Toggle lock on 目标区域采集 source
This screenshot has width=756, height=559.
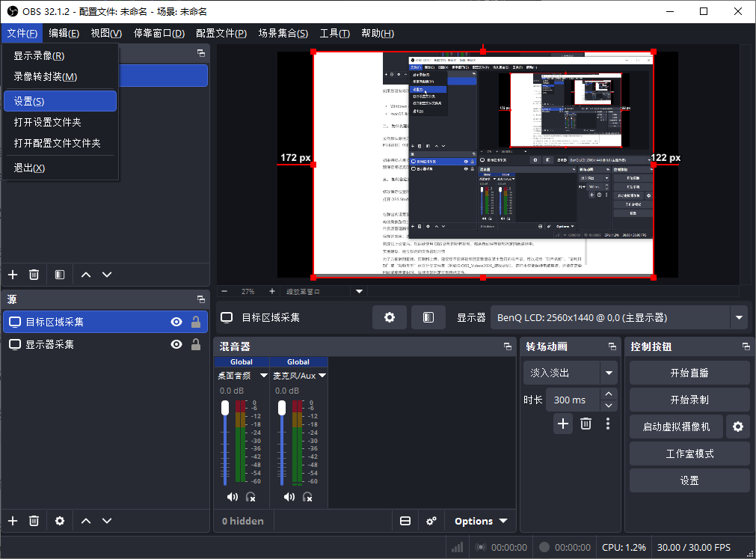click(x=196, y=323)
